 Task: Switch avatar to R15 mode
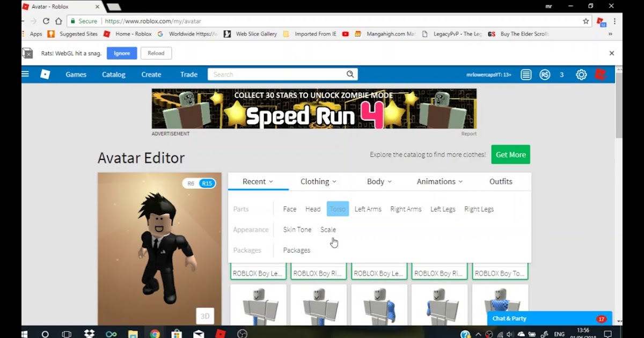coord(207,183)
